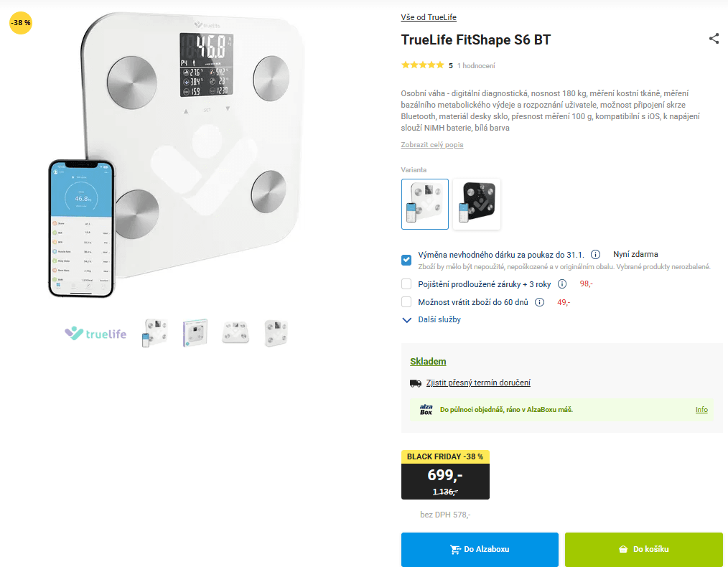
Task: Click the -38 % discount badge
Action: click(x=21, y=23)
